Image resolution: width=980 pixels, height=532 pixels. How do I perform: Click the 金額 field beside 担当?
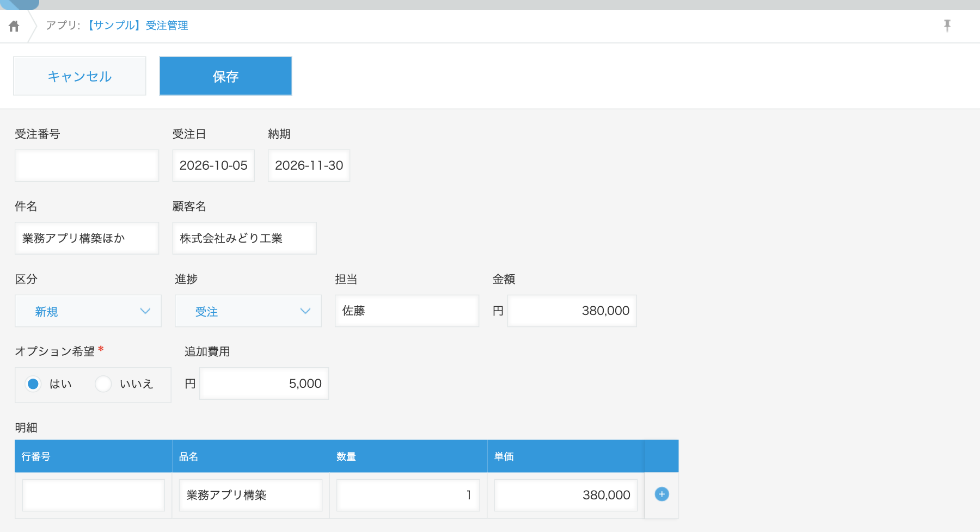pyautogui.click(x=572, y=311)
